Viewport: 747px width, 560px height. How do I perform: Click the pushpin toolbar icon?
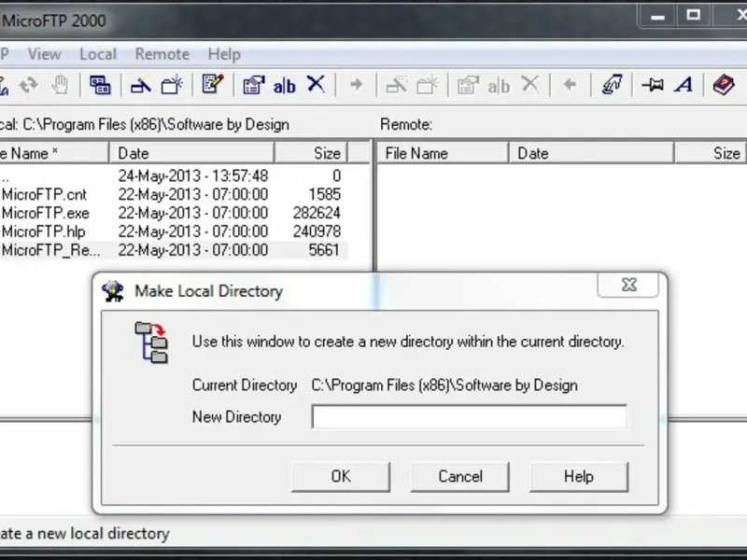653,85
